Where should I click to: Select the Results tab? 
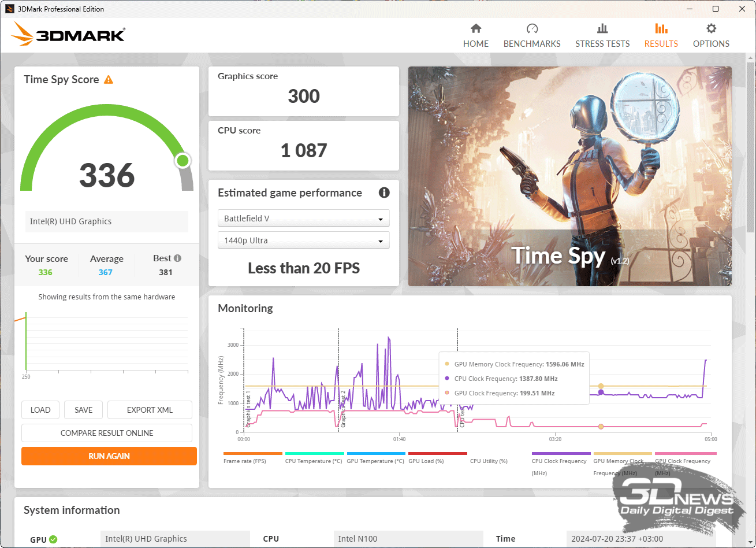click(661, 36)
